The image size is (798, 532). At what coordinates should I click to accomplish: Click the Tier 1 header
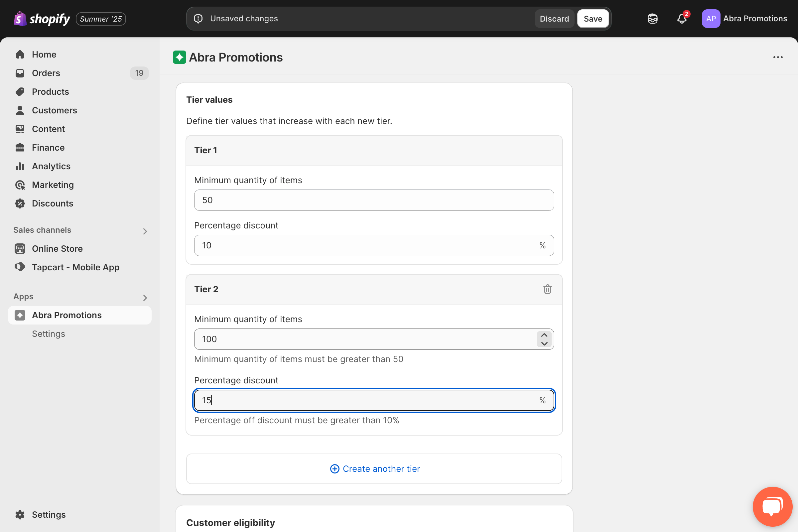[374, 150]
